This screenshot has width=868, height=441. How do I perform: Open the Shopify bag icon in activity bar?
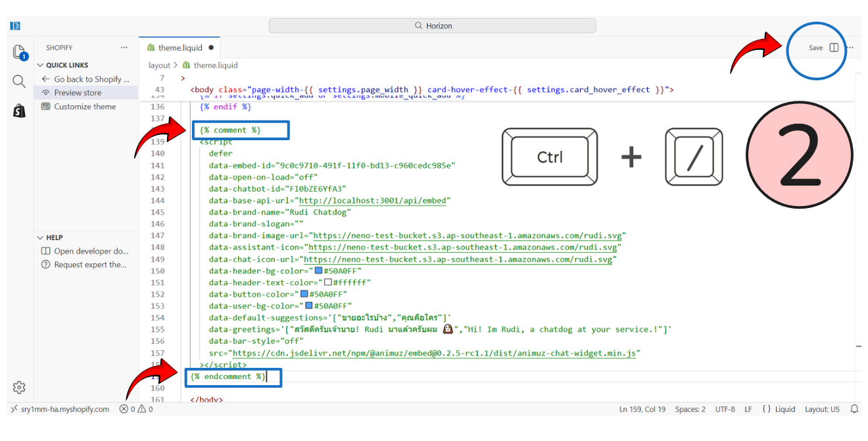(19, 111)
